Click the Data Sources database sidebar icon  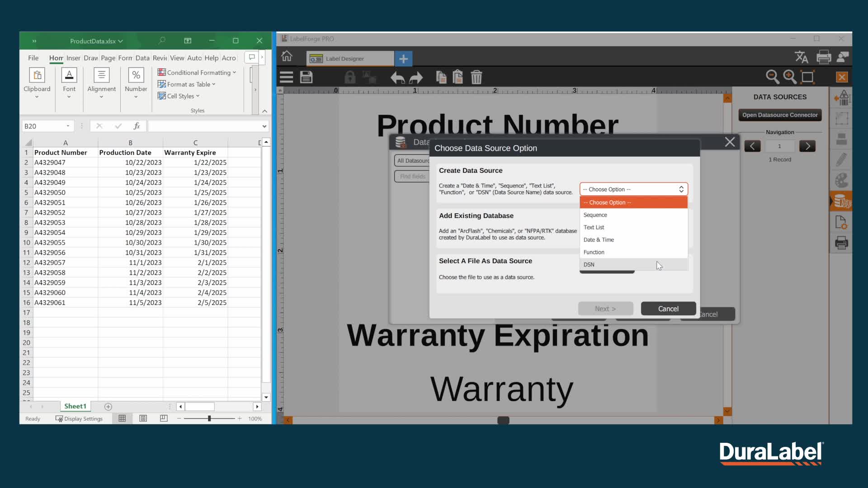click(x=842, y=201)
